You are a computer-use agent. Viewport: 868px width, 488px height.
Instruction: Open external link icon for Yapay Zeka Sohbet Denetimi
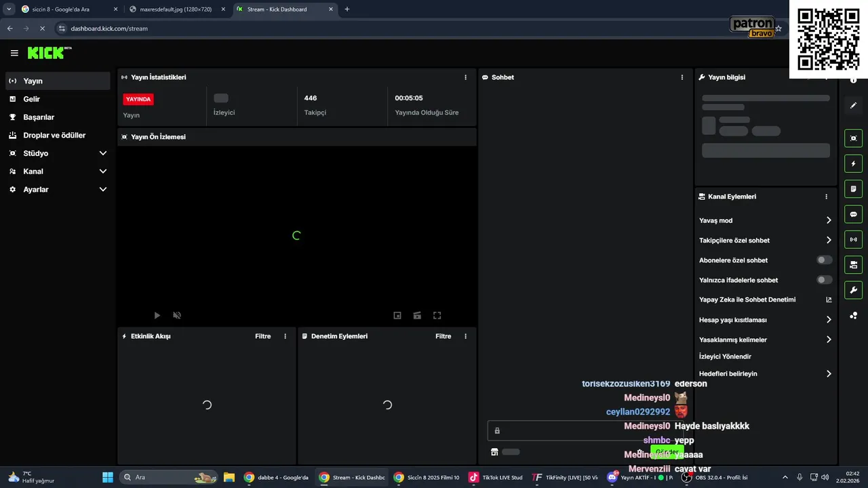828,300
